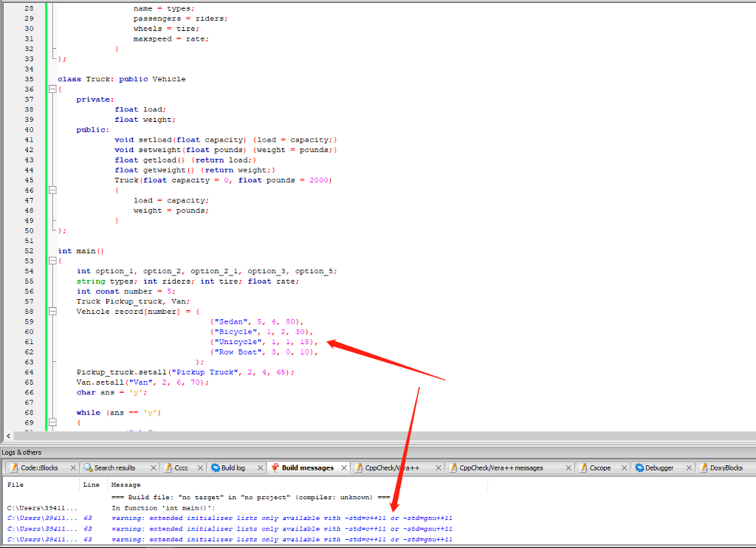Place cursor on 'class Truck: public Vehicle'
This screenshot has width=756, height=548.
[x=122, y=78]
